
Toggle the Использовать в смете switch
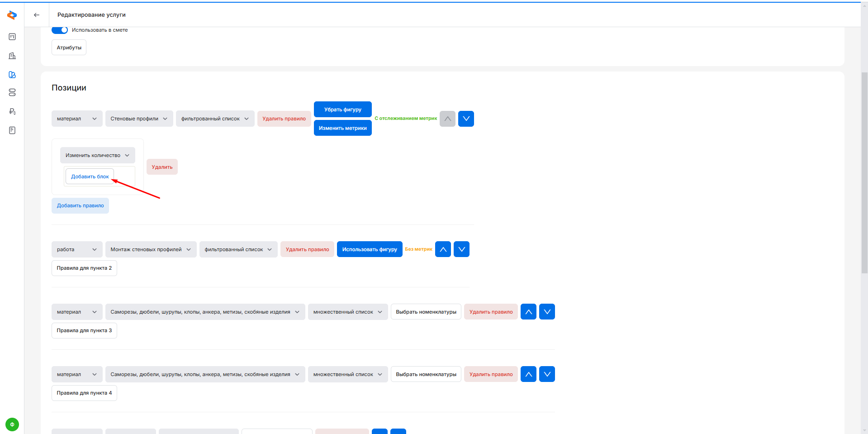click(60, 30)
